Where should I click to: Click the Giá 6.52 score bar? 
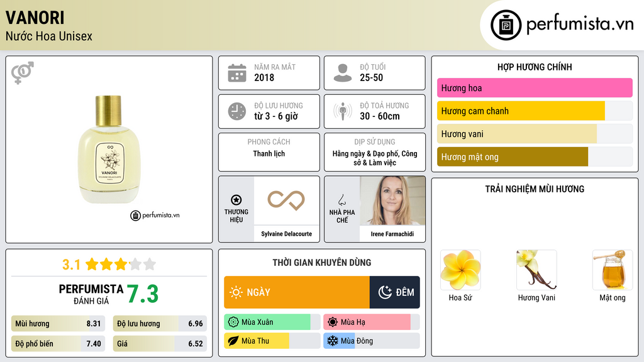point(160,344)
